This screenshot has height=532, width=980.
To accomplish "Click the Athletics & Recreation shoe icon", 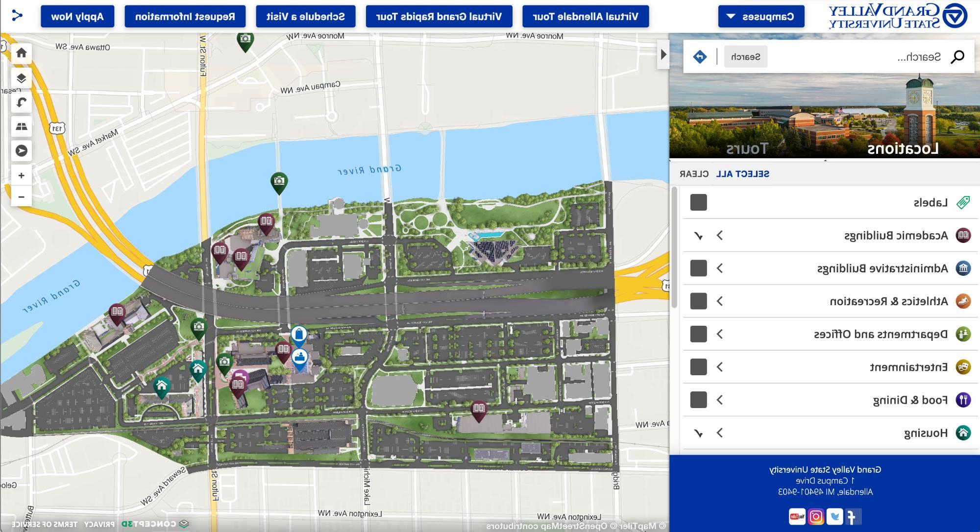I will (963, 301).
